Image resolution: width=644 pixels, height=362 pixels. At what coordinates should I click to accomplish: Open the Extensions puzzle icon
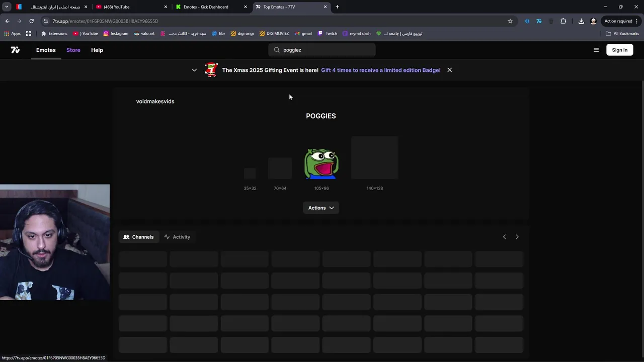pyautogui.click(x=563, y=21)
